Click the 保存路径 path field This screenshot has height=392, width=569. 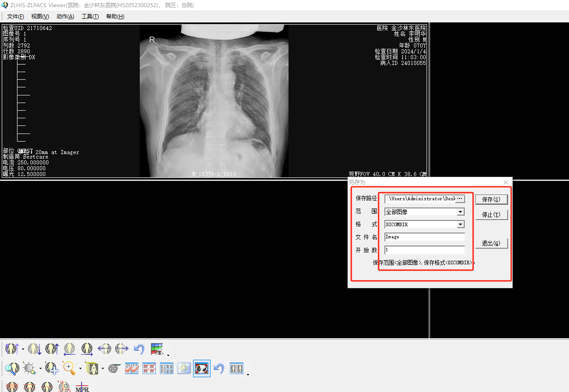420,198
